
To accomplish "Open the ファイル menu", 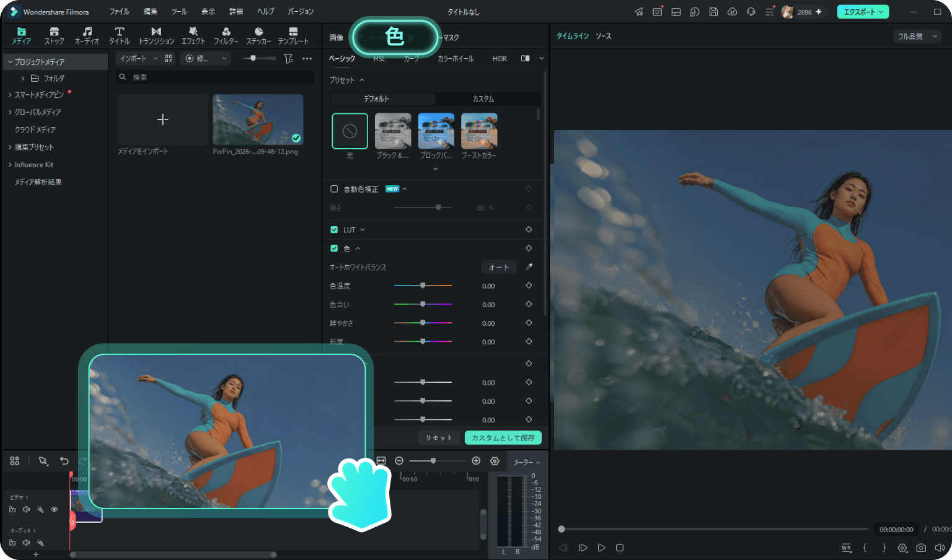I will click(x=120, y=12).
